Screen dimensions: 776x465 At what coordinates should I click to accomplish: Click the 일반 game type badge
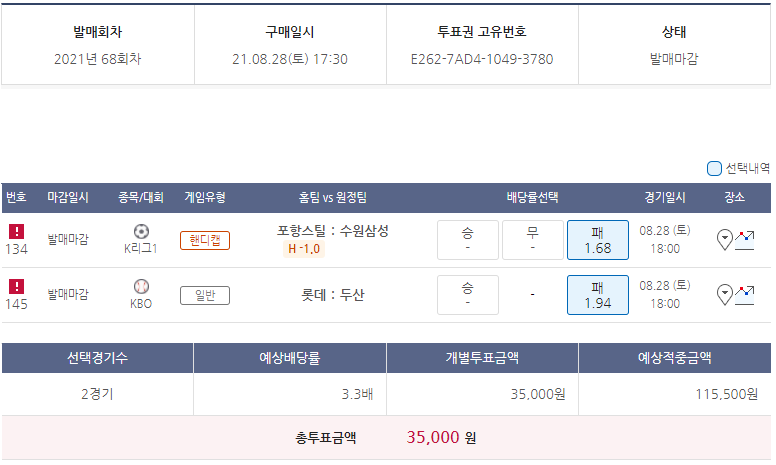[x=205, y=295]
